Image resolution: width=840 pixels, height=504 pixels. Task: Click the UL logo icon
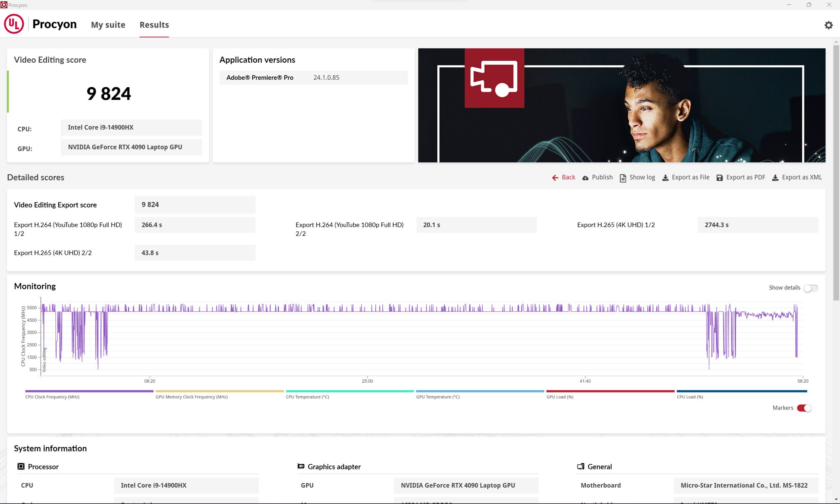tap(14, 24)
